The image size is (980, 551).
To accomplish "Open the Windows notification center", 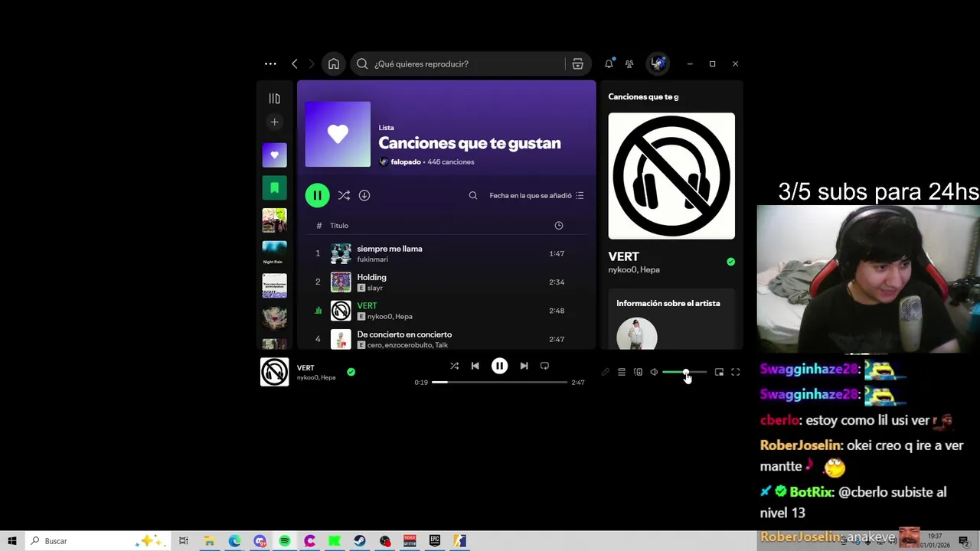I will pyautogui.click(x=964, y=541).
